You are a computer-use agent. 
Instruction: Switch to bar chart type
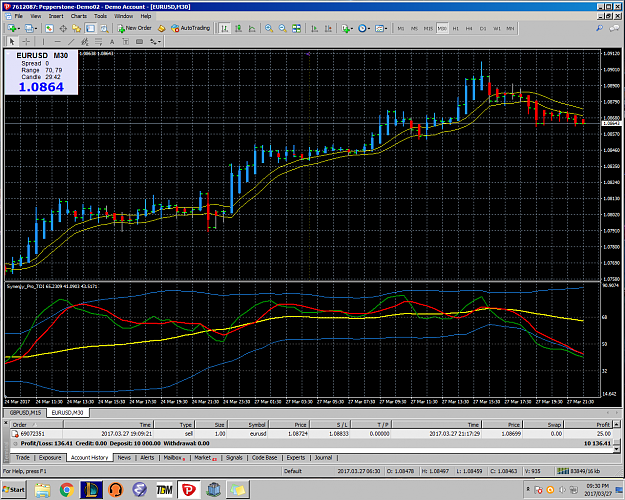pyautogui.click(x=225, y=28)
